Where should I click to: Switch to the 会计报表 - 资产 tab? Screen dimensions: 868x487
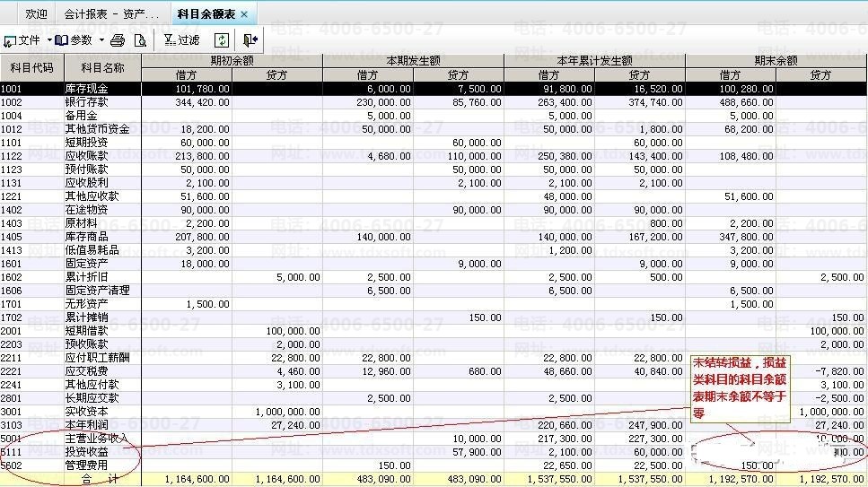click(x=110, y=14)
